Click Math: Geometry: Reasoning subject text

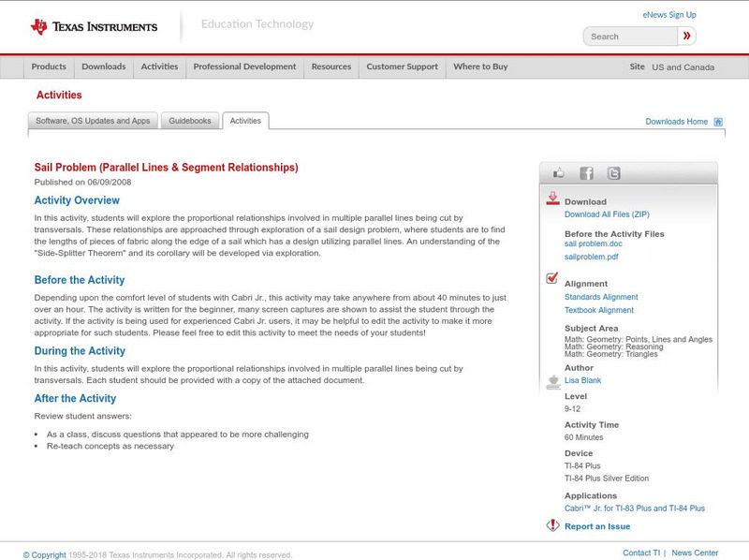614,346
